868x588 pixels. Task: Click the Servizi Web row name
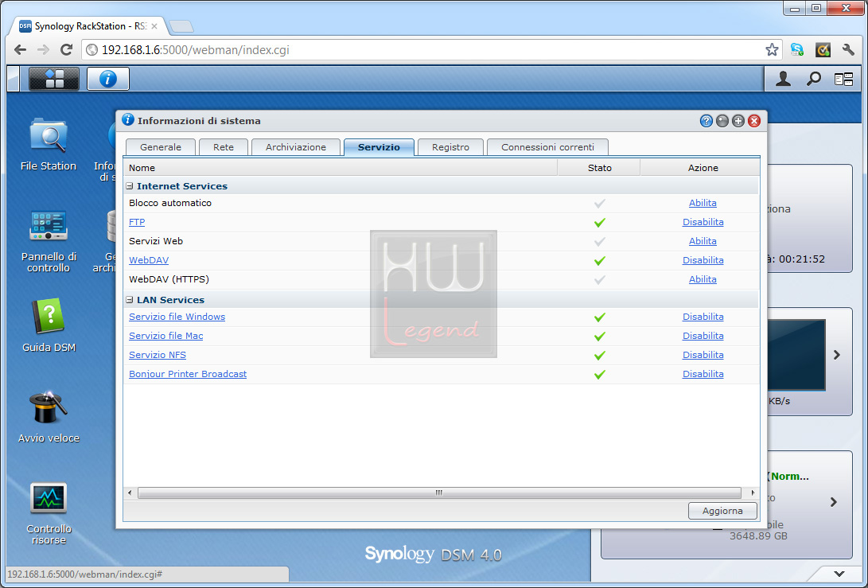pos(156,241)
